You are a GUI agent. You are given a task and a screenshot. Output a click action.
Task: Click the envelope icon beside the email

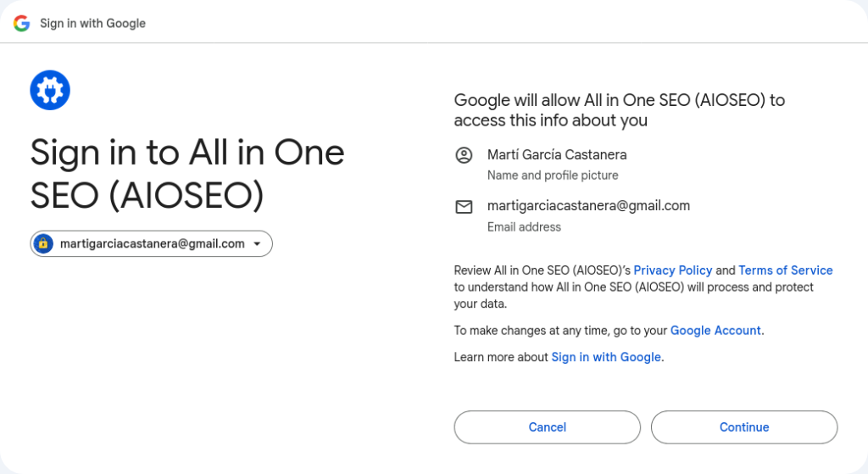coord(464,207)
